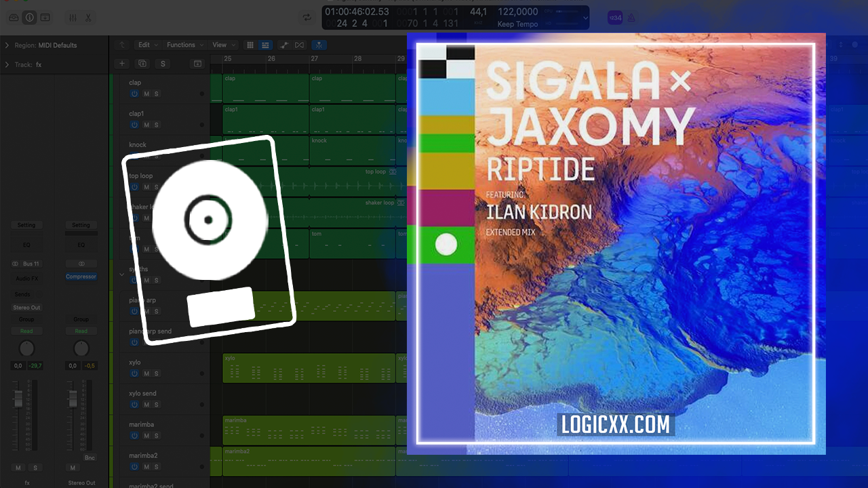Viewport: 868px width, 488px height.
Task: Solo the fx channel strip
Action: point(35,468)
